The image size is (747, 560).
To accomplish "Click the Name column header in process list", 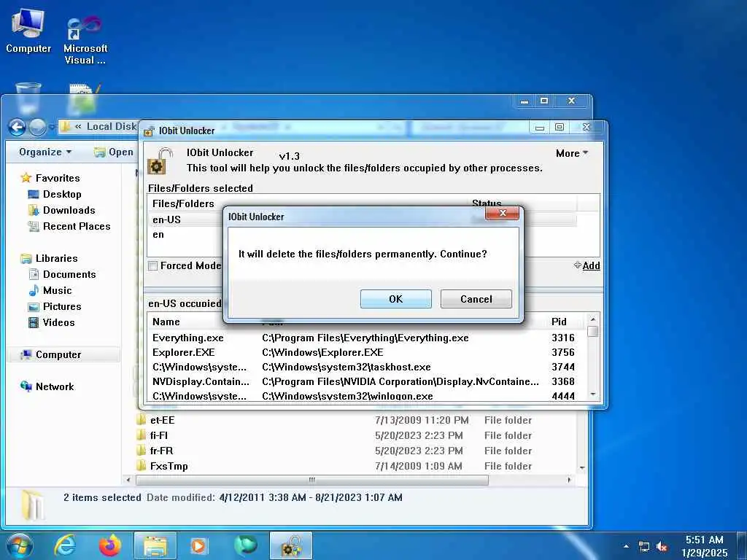I will click(166, 322).
